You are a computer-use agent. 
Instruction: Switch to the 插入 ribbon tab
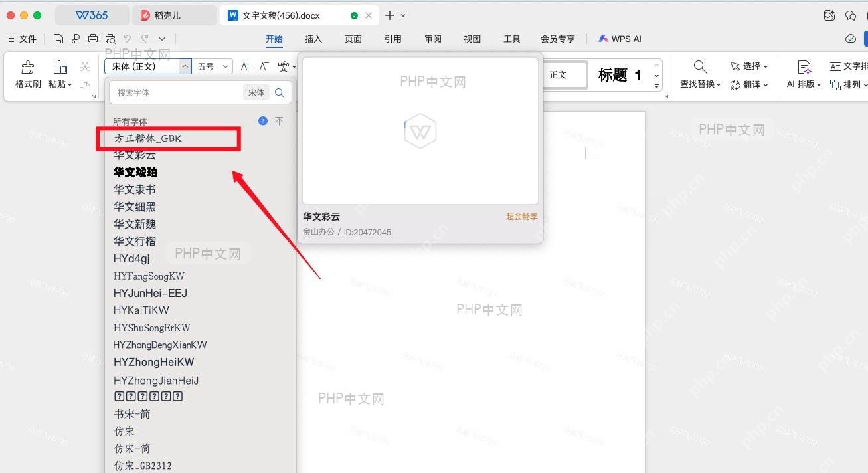(313, 39)
